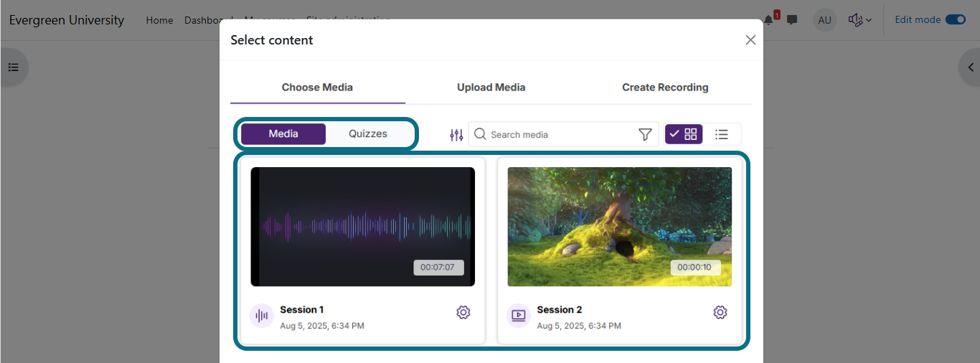The image size is (980, 363).
Task: Select the Session 2 video thumbnail
Action: pyautogui.click(x=620, y=227)
